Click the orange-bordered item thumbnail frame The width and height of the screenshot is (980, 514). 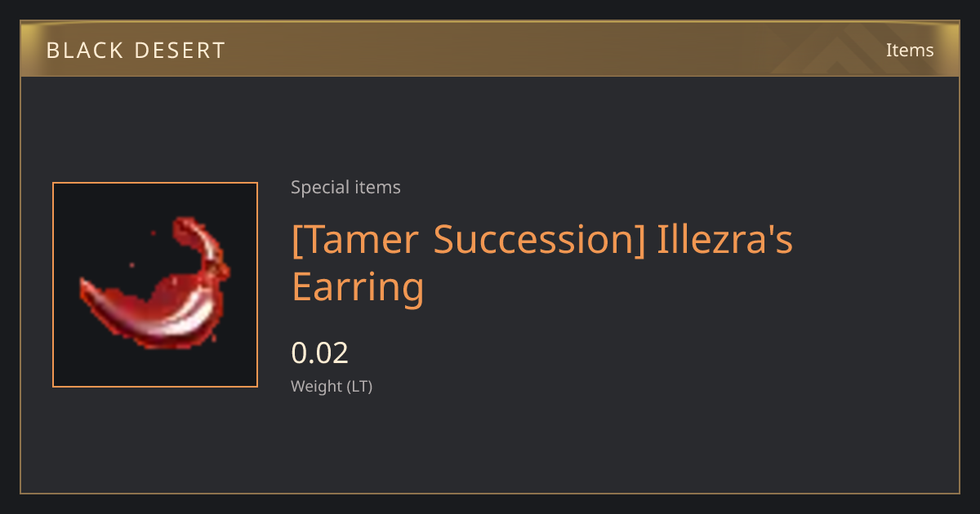(155, 285)
